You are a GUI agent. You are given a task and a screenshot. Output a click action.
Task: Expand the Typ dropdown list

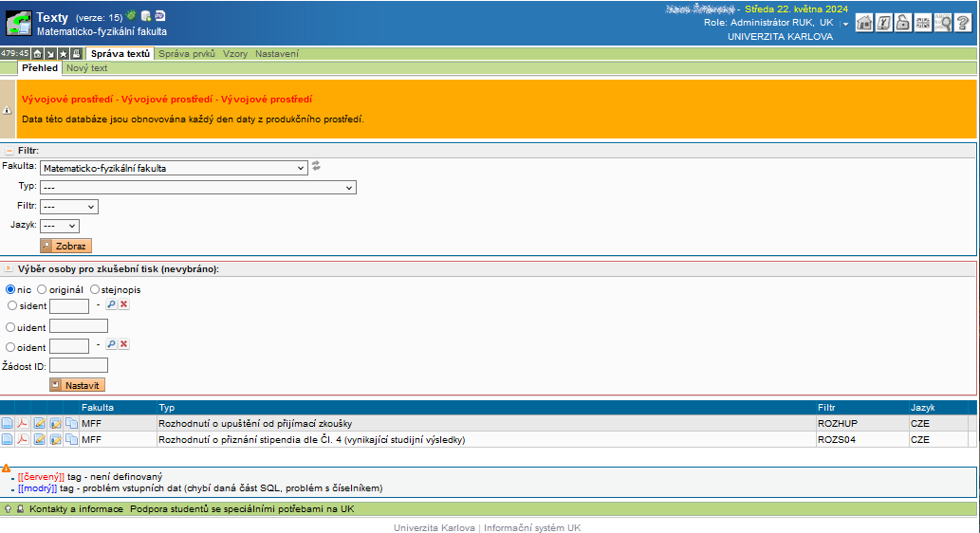pyautogui.click(x=197, y=188)
